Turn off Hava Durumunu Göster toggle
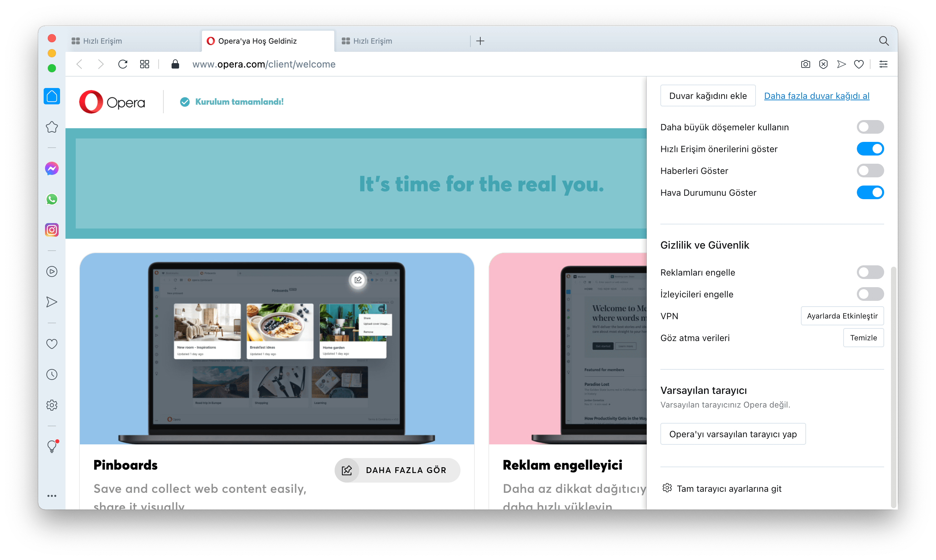The height and width of the screenshot is (560, 936). point(870,192)
